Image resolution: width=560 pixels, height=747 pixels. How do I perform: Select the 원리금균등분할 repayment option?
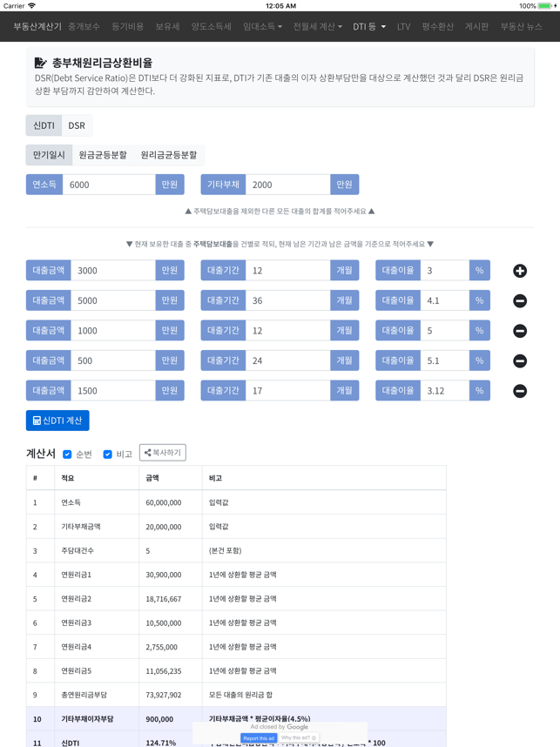[169, 155]
